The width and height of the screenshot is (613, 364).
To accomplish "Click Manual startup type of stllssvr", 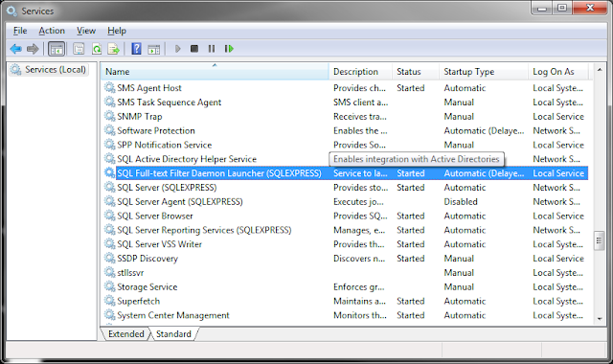I will (459, 273).
